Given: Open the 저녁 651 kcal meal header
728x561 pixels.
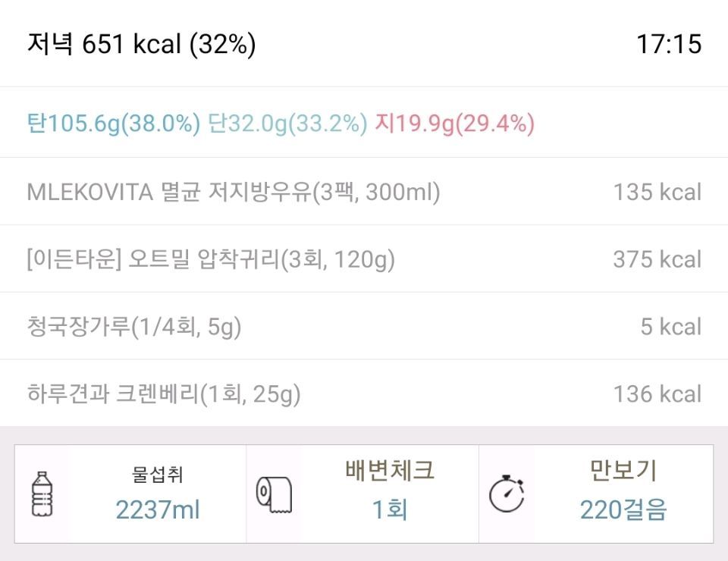Looking at the screenshot, I should pyautogui.click(x=142, y=44).
